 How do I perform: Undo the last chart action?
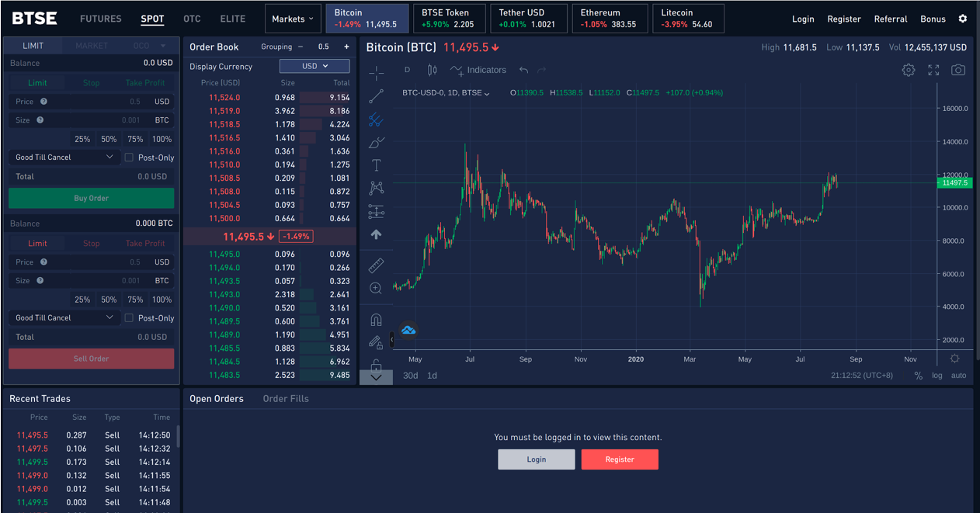coord(524,70)
